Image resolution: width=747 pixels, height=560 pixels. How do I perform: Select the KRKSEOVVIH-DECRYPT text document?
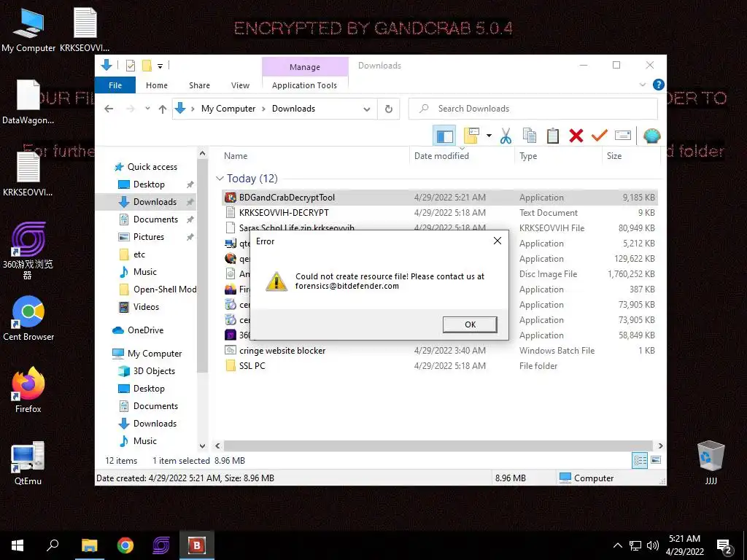coord(439,213)
